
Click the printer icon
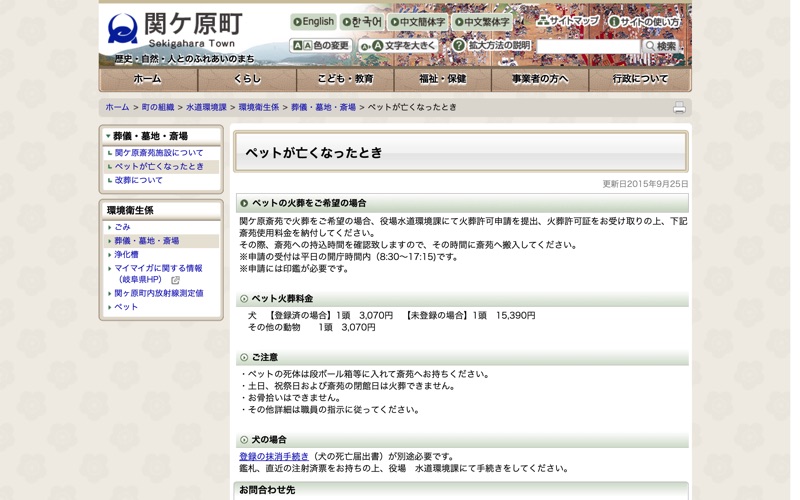679,108
